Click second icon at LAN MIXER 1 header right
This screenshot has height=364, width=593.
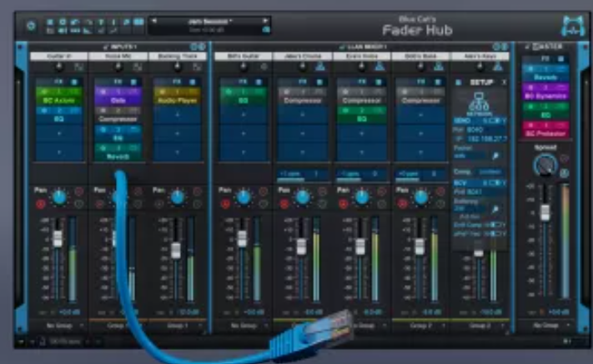tap(505, 47)
